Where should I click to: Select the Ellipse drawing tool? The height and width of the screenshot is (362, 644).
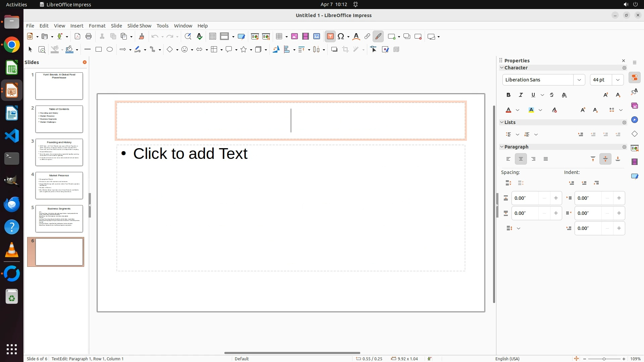point(110,50)
